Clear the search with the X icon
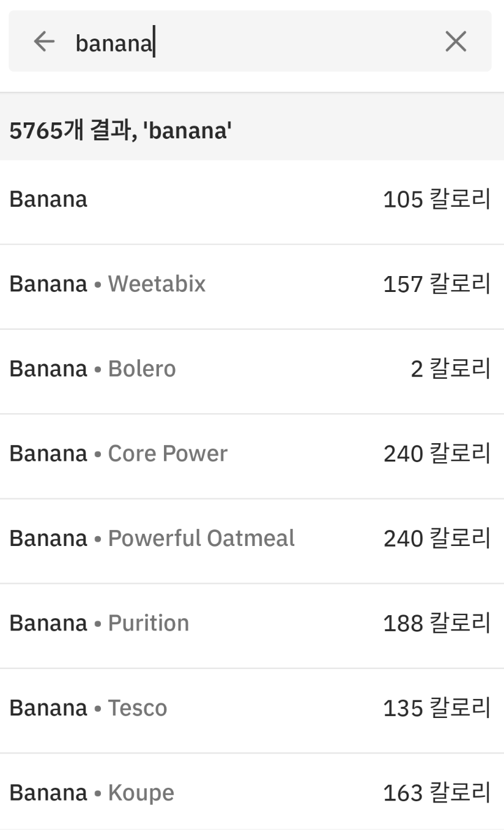 456,42
